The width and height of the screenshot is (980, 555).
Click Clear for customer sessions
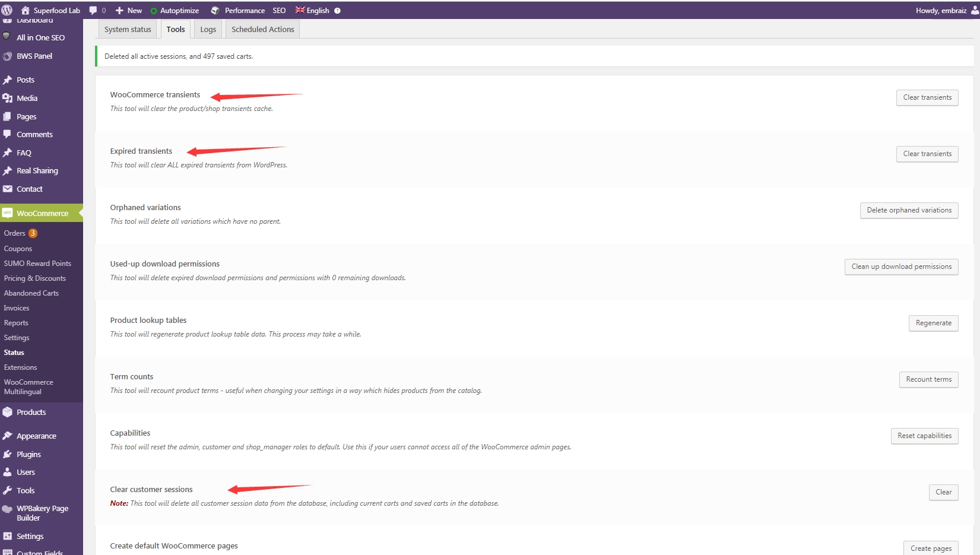943,492
